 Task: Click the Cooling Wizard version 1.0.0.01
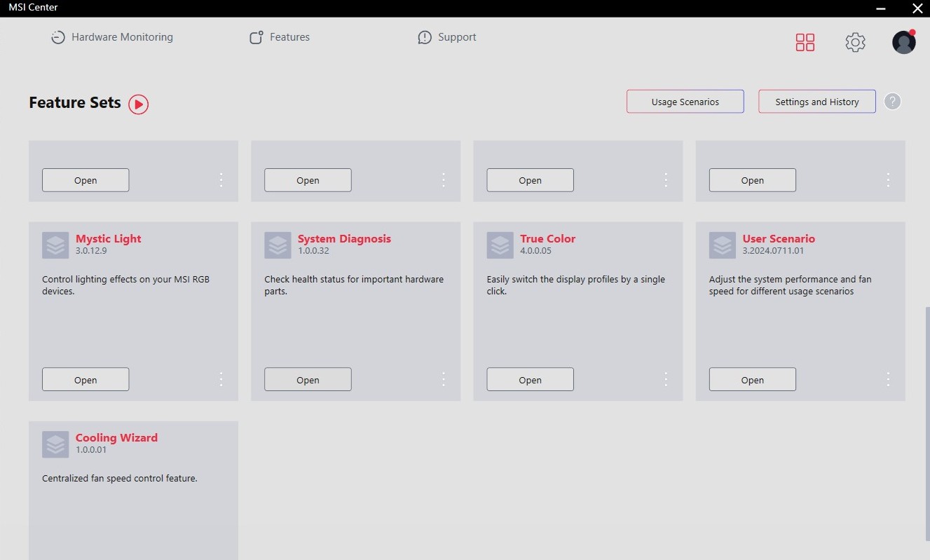91,450
